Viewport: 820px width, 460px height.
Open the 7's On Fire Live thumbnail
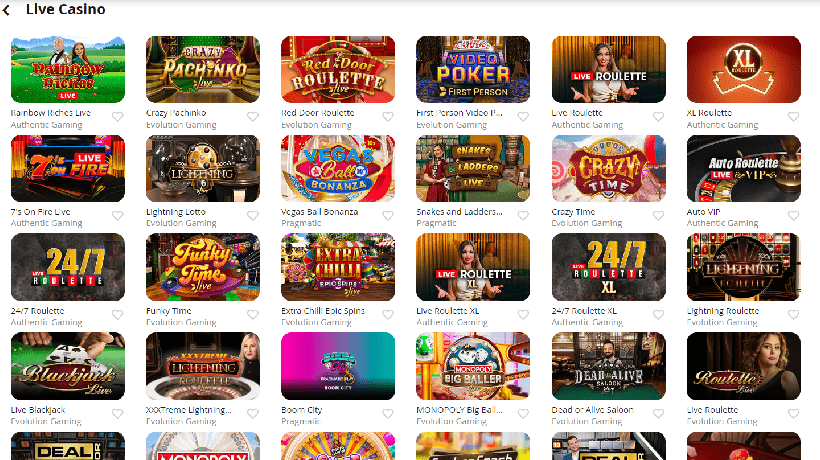[x=68, y=168]
